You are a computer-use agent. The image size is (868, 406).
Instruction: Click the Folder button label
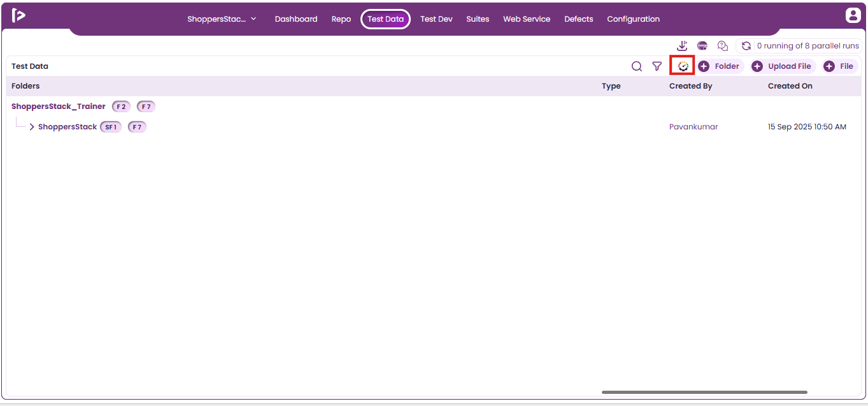coord(727,66)
